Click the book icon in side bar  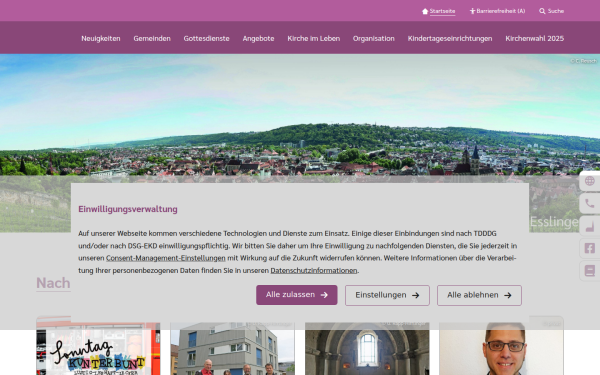(590, 271)
